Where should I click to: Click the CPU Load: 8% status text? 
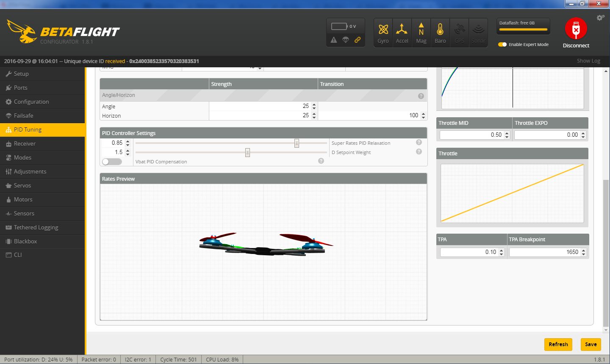pyautogui.click(x=222, y=360)
